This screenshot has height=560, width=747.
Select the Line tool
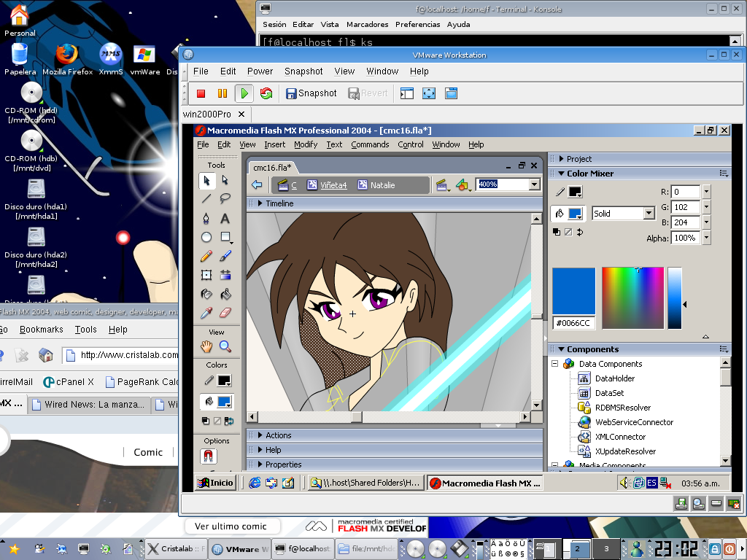click(206, 199)
